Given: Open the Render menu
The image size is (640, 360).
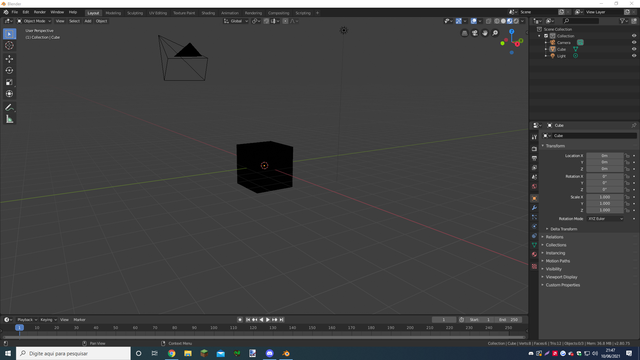Looking at the screenshot, I should [40, 12].
